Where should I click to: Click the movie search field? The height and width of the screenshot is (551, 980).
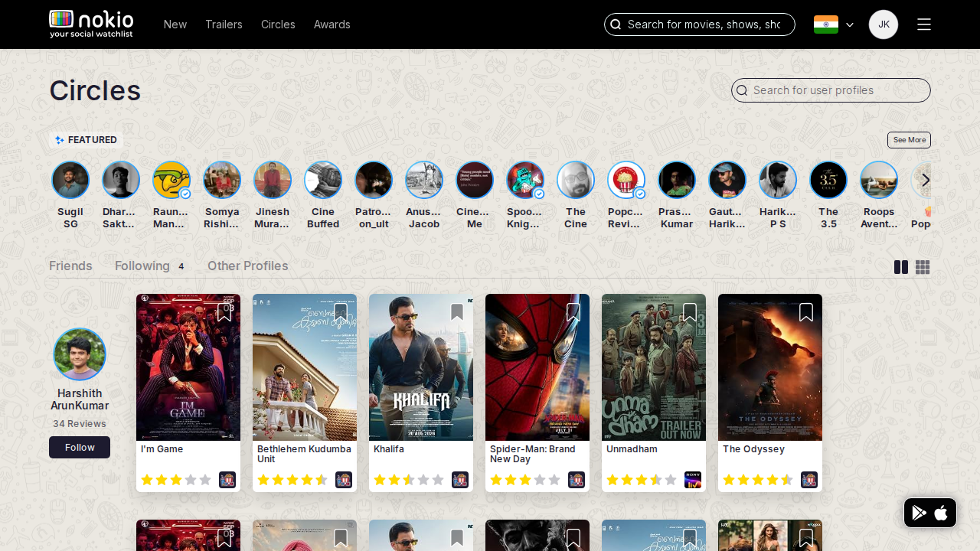[x=700, y=24]
